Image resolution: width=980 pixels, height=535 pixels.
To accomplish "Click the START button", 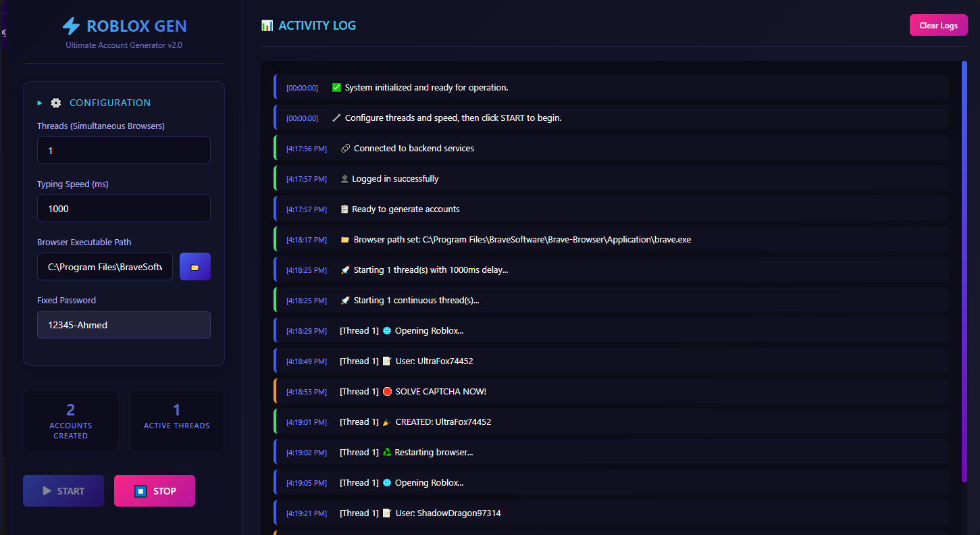I will click(63, 491).
